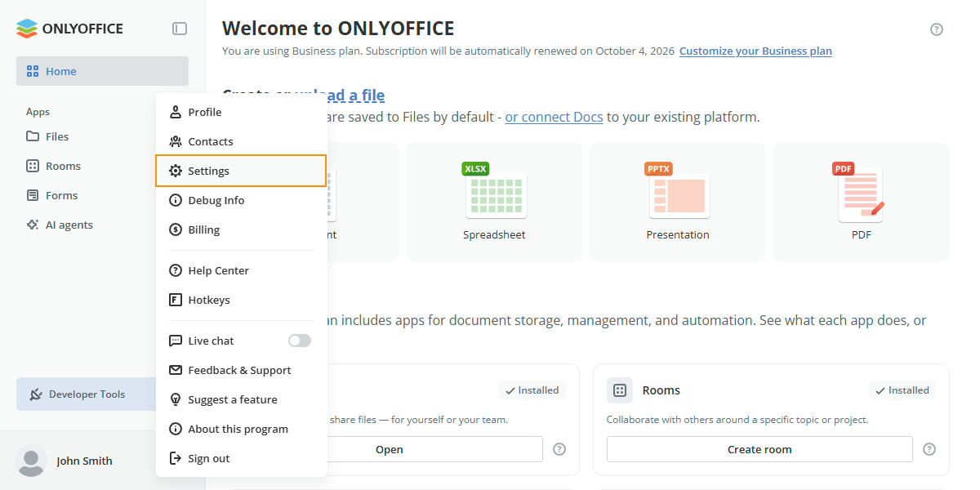Open Help Center menu entry
Viewport: 980px width, 490px height.
pos(241,270)
